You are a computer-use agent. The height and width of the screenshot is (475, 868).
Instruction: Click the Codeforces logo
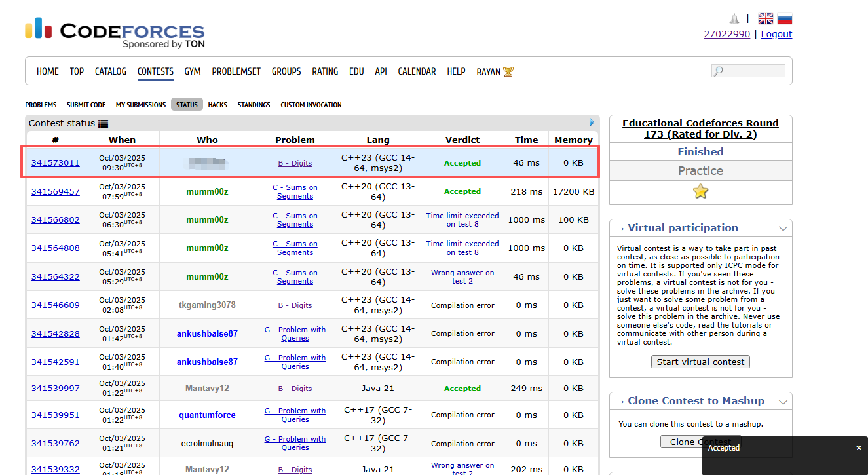[x=115, y=33]
